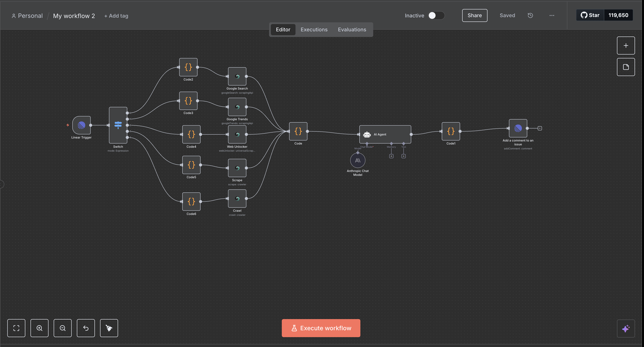Screen dimensions: 644x347
Task: Select the Code4 node
Action: click(191, 134)
